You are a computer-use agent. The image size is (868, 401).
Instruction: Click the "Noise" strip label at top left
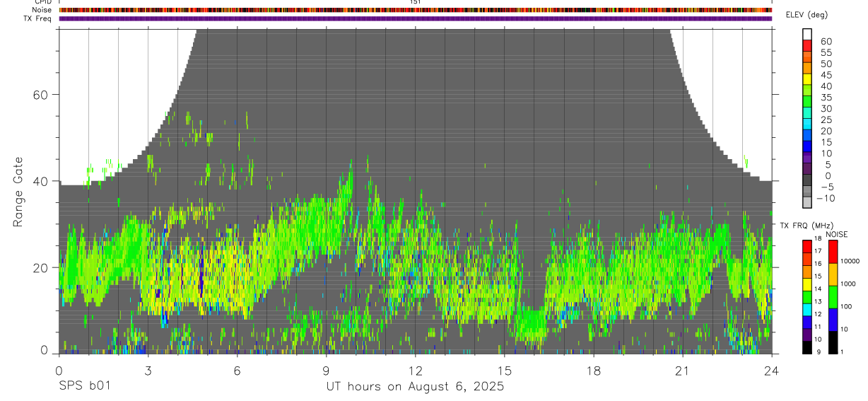42,10
